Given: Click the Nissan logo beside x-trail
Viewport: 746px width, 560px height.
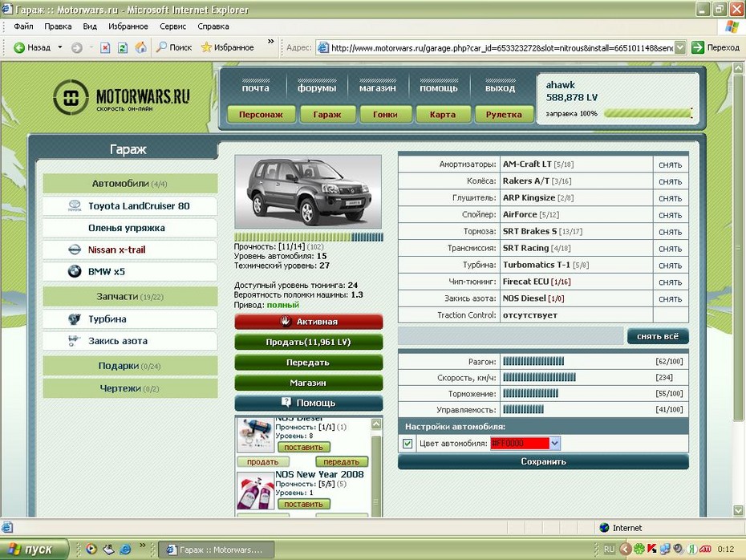Looking at the screenshot, I should click(75, 250).
